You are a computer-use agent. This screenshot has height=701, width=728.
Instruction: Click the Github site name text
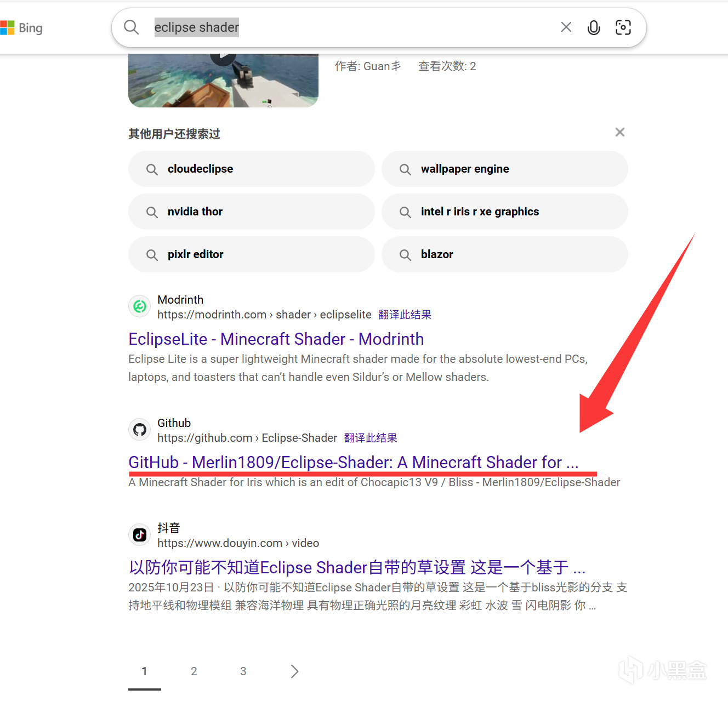pos(174,423)
